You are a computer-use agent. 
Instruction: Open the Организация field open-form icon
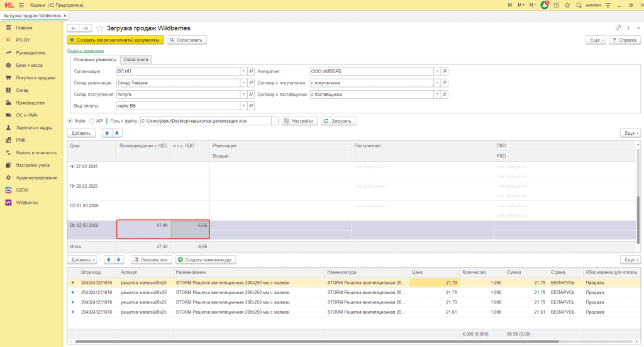[251, 71]
